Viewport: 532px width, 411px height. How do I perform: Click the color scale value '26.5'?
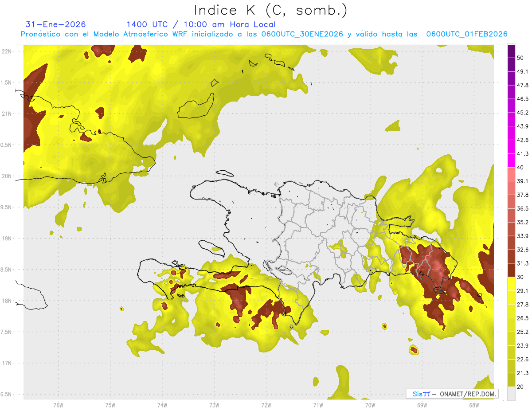pyautogui.click(x=523, y=318)
